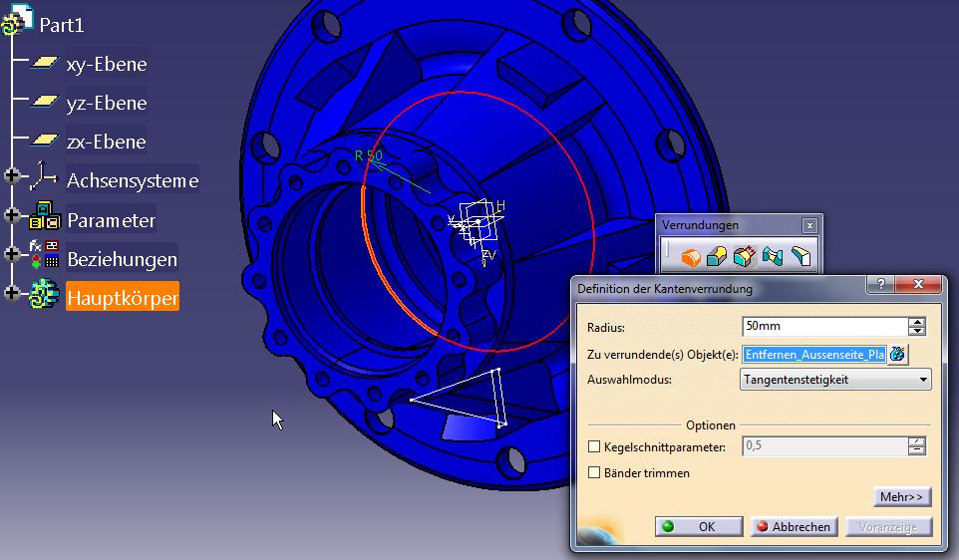Click the Part1 document icon
The width and height of the screenshot is (959, 560).
pyautogui.click(x=17, y=18)
